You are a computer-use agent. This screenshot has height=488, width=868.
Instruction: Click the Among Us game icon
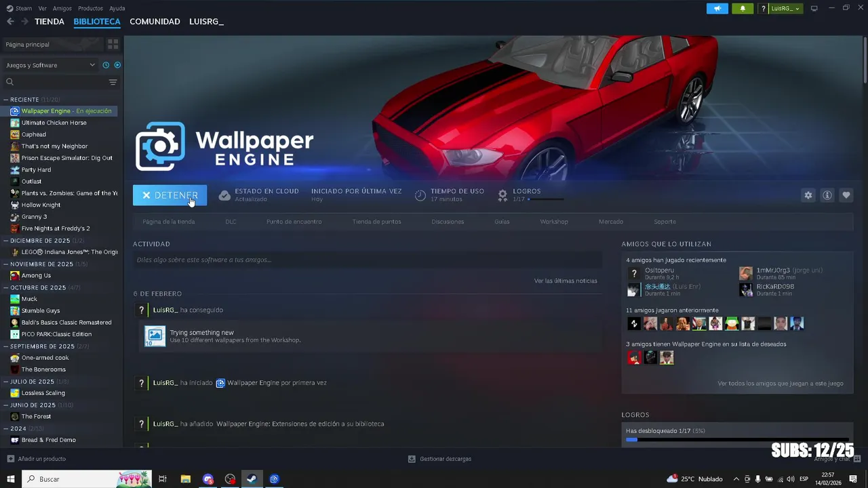coord(15,275)
